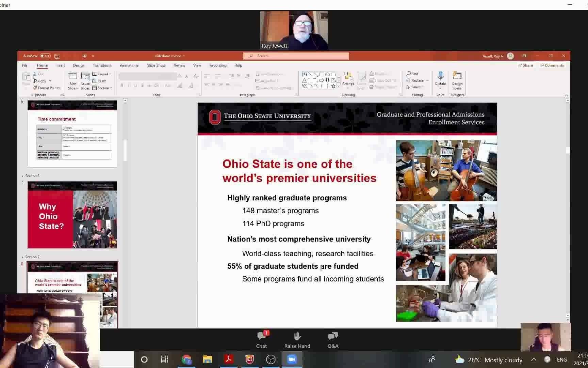Viewport: 588px width, 368px height.
Task: Open the Help tab
Action: pos(238,65)
